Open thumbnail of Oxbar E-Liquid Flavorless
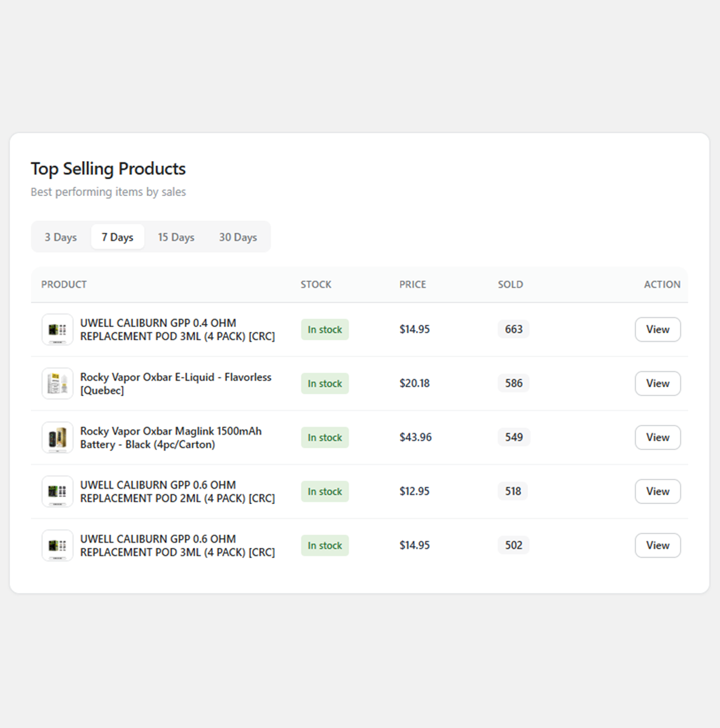This screenshot has height=728, width=720. 57,384
